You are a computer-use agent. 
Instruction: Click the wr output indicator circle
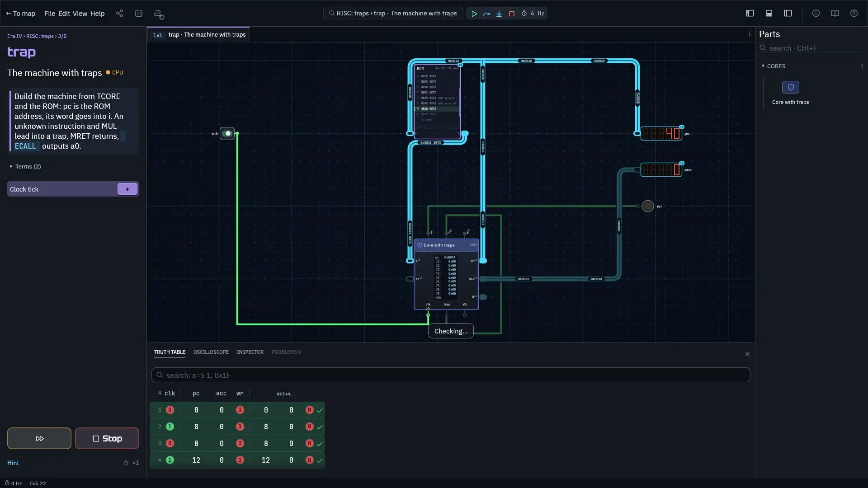(648, 206)
